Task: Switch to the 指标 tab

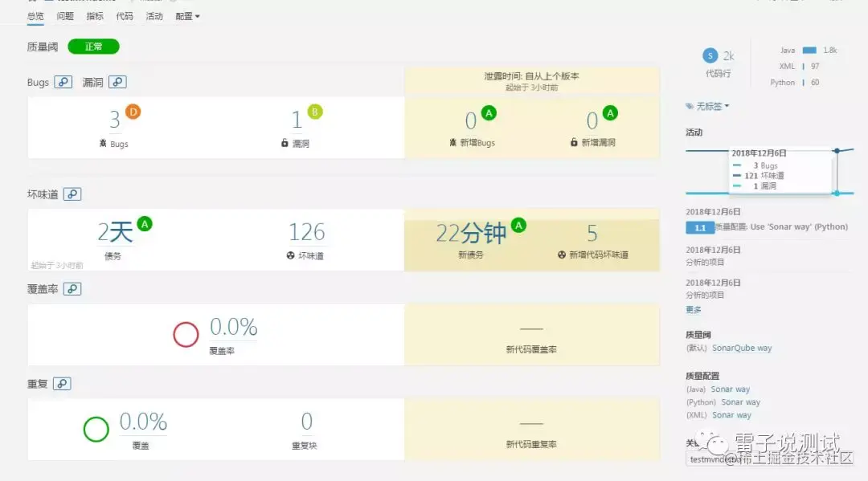Action: [x=95, y=17]
